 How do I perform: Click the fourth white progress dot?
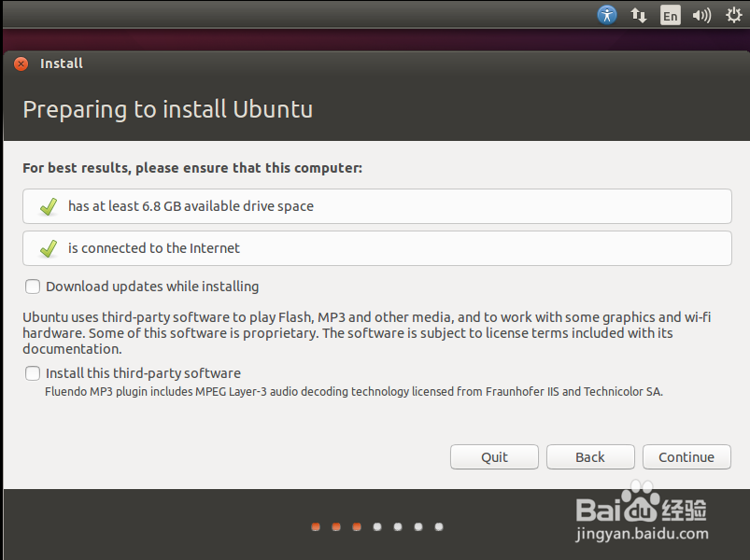[x=377, y=526]
